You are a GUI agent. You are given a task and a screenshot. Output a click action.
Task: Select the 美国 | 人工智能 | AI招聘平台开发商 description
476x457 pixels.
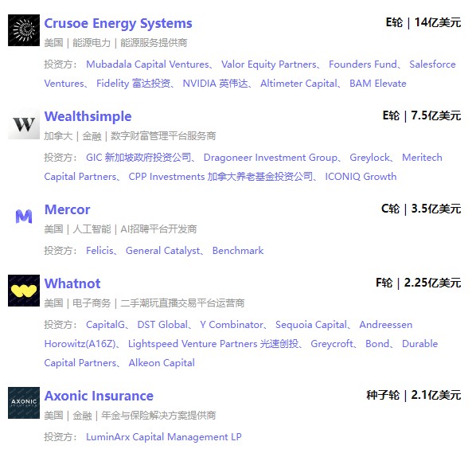[120, 229]
